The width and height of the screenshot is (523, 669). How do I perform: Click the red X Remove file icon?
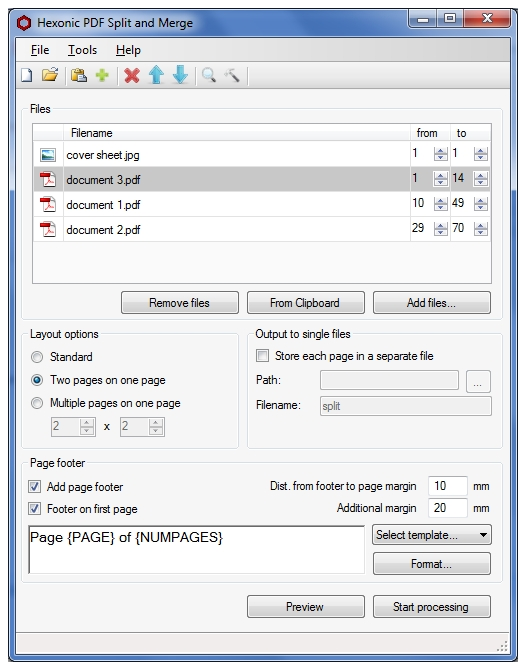132,76
